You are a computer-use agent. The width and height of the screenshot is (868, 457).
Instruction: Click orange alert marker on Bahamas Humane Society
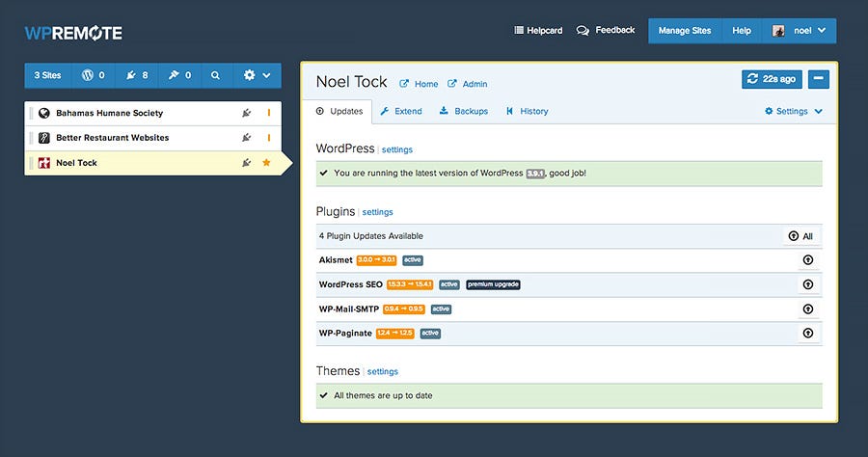269,113
